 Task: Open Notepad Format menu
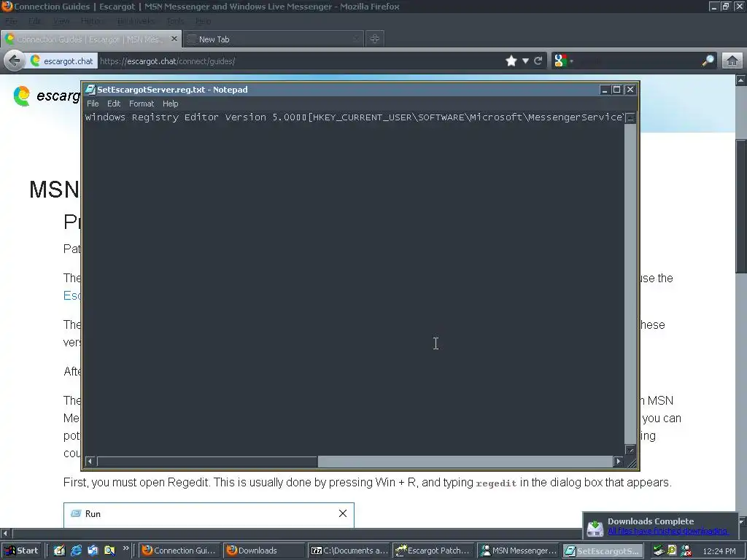[142, 104]
